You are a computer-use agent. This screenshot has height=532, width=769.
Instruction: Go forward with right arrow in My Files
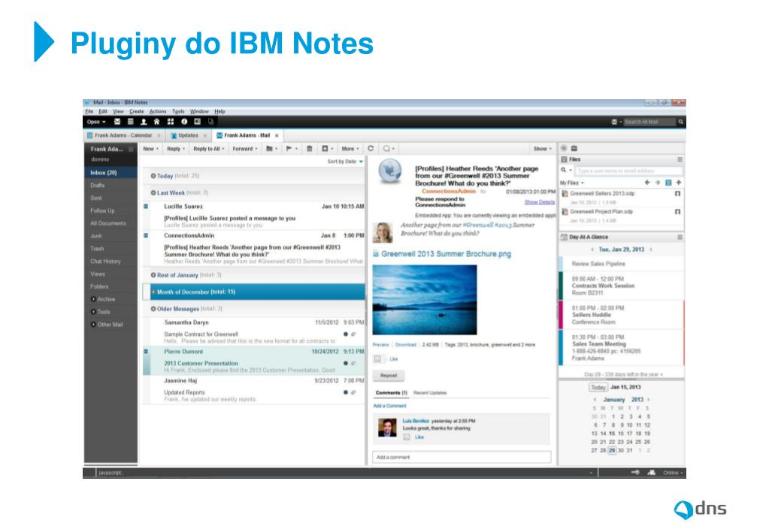658,183
